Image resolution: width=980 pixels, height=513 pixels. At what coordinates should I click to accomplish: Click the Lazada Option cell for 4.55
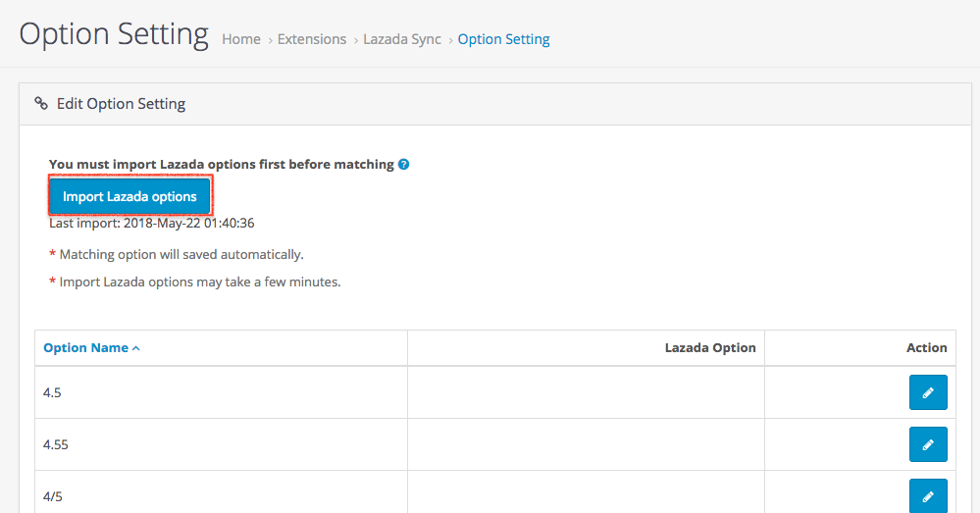point(586,444)
